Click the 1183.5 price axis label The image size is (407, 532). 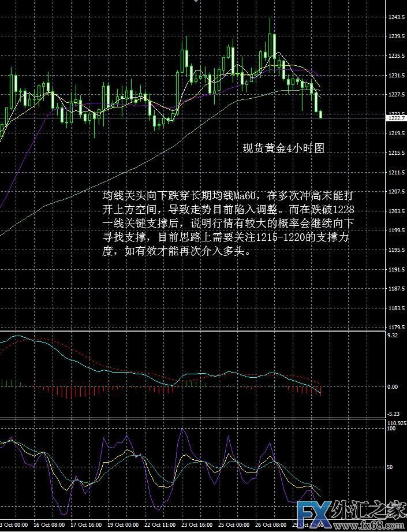click(x=397, y=308)
